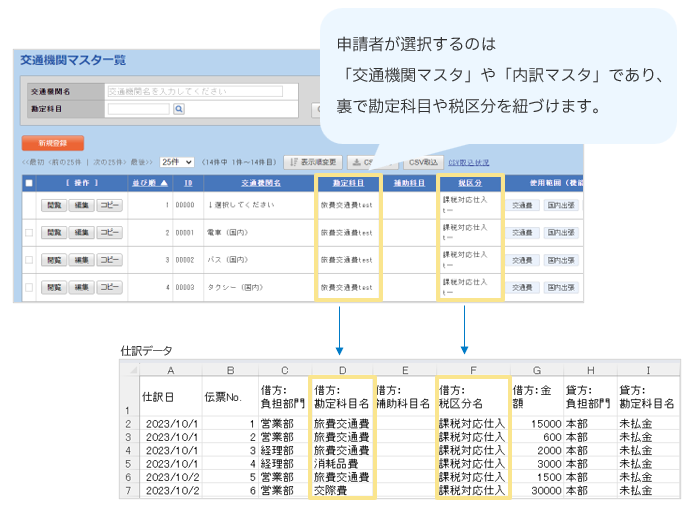The width and height of the screenshot is (687, 505).
Task: Click the 交通機関名 search input field
Action: pyautogui.click(x=194, y=91)
